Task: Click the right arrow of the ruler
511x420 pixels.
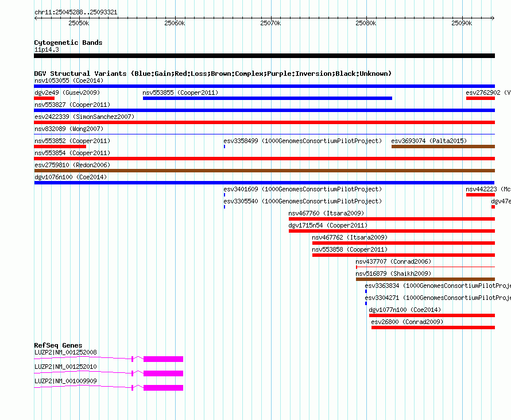Action: (x=493, y=18)
